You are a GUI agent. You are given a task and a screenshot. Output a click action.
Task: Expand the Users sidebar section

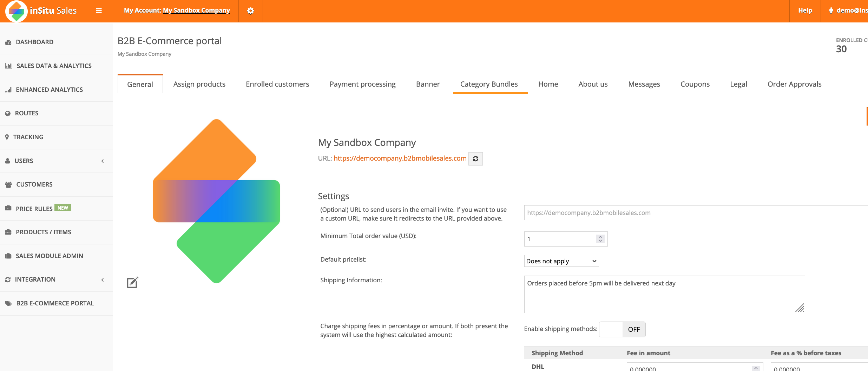[x=56, y=161]
